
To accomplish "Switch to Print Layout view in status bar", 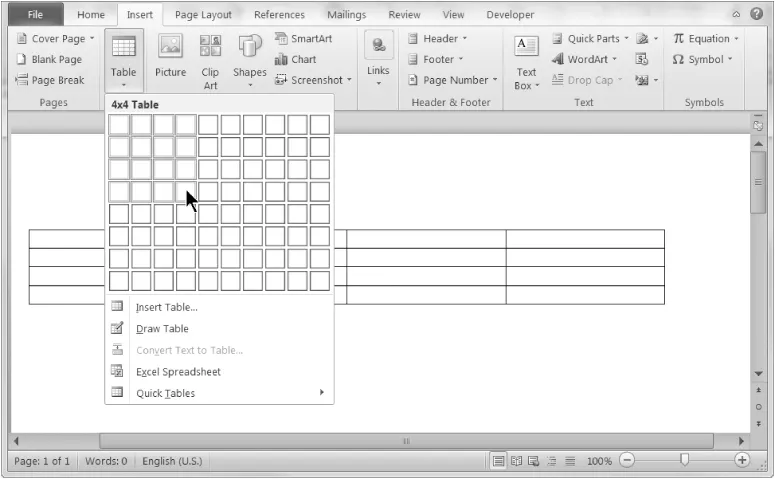I will 498,461.
